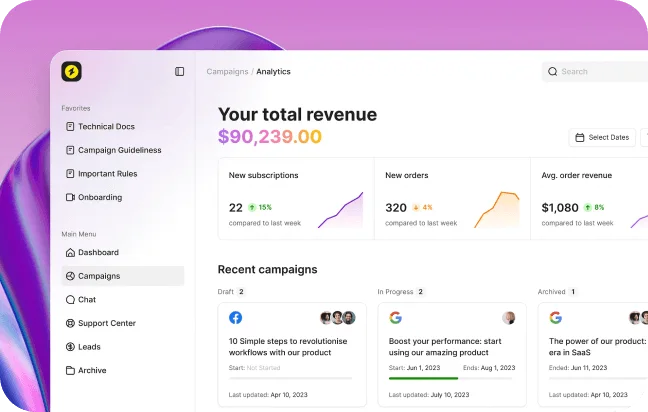Viewport: 648px width, 412px height.
Task: Click the green up arrow beside 8%
Action: [588, 207]
